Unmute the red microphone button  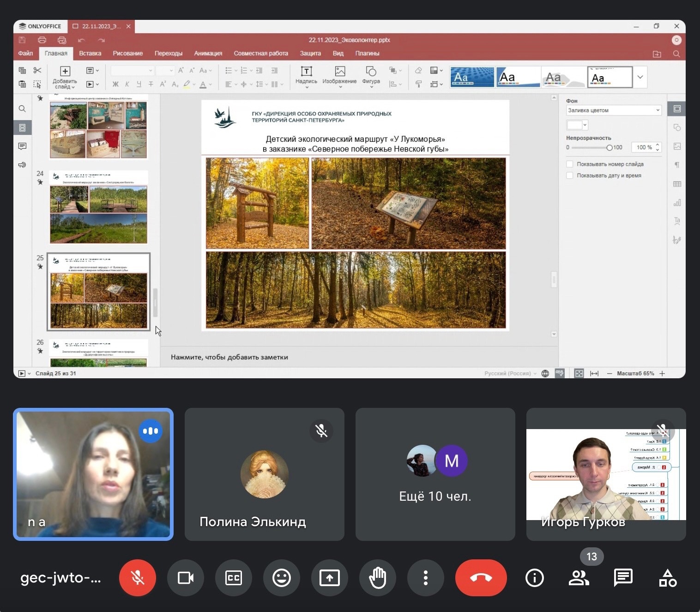point(138,578)
